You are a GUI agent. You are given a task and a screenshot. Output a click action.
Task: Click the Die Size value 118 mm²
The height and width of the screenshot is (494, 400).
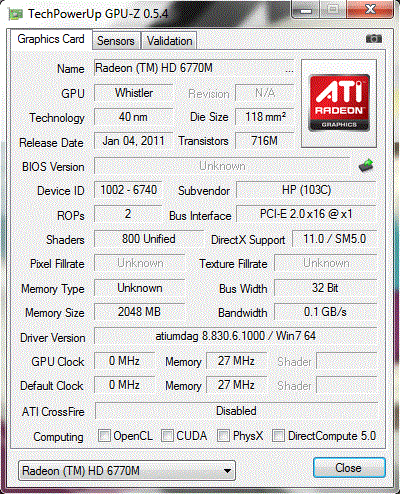coord(265,117)
